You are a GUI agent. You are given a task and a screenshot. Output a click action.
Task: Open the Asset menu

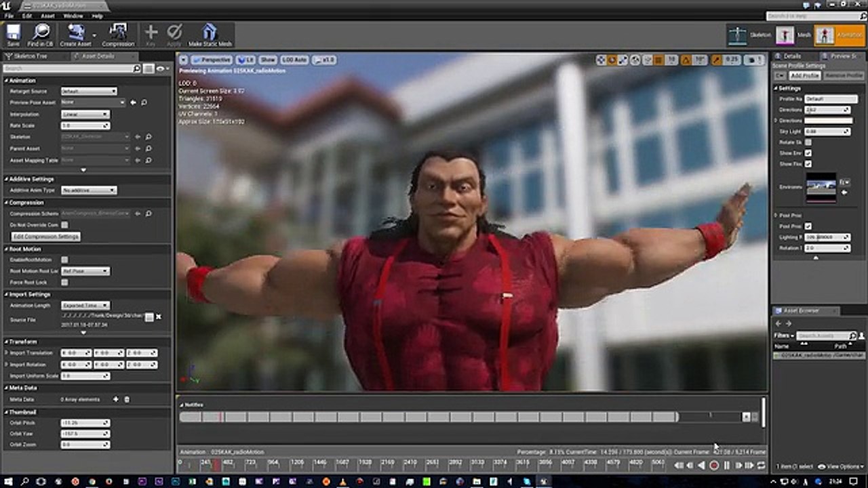click(47, 16)
